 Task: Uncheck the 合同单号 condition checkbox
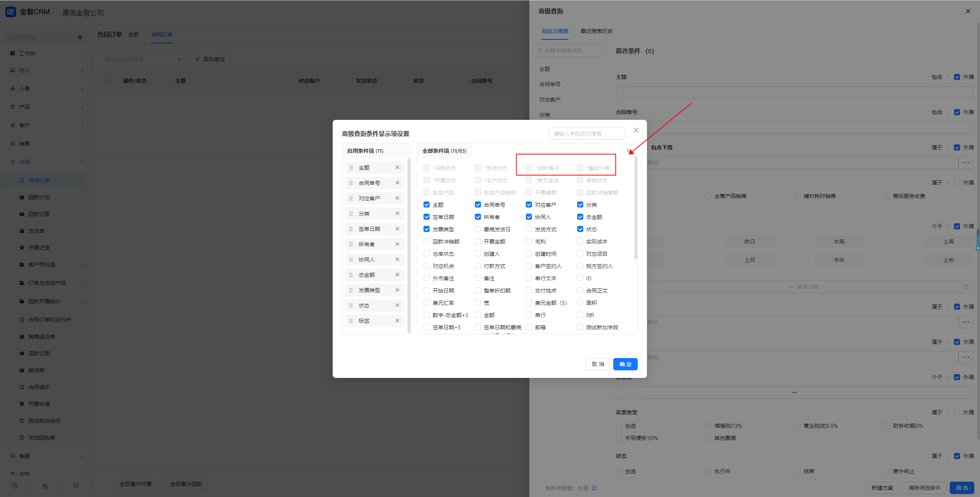point(478,205)
